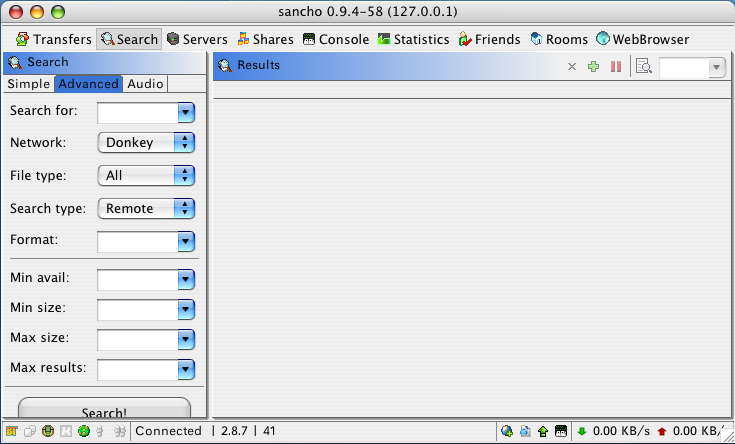Select the Search toolbar tab

129,39
